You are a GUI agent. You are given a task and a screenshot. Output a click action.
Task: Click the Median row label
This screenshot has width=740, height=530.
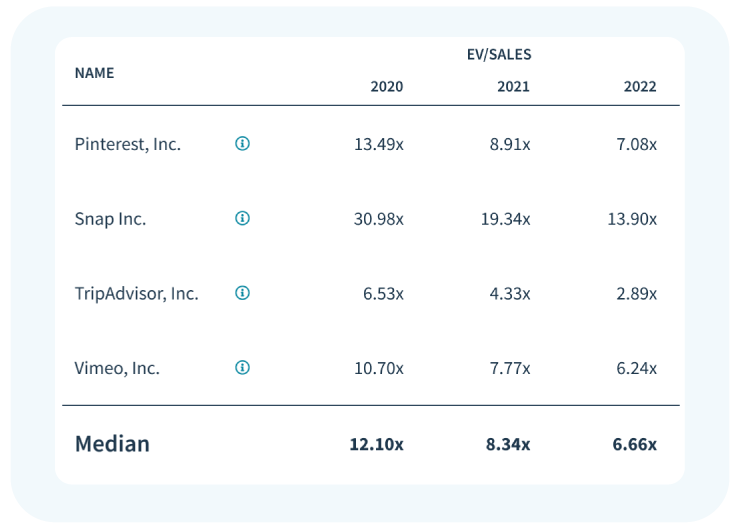point(112,444)
